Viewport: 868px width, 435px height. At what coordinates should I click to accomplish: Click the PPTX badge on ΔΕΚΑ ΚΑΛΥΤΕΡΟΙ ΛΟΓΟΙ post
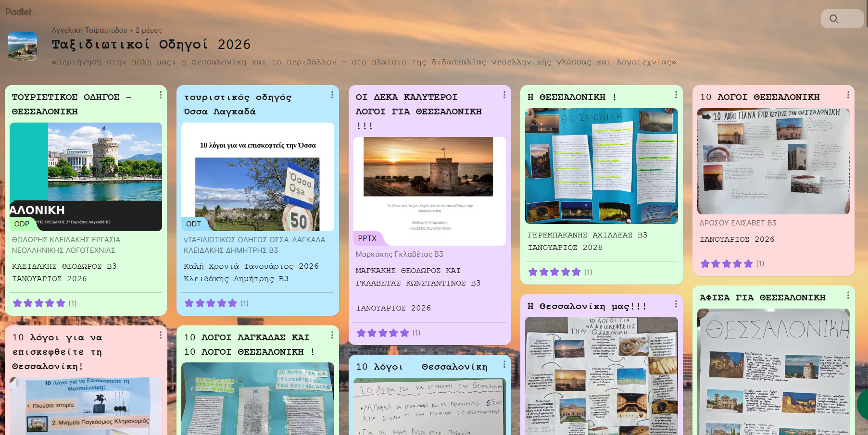(367, 238)
